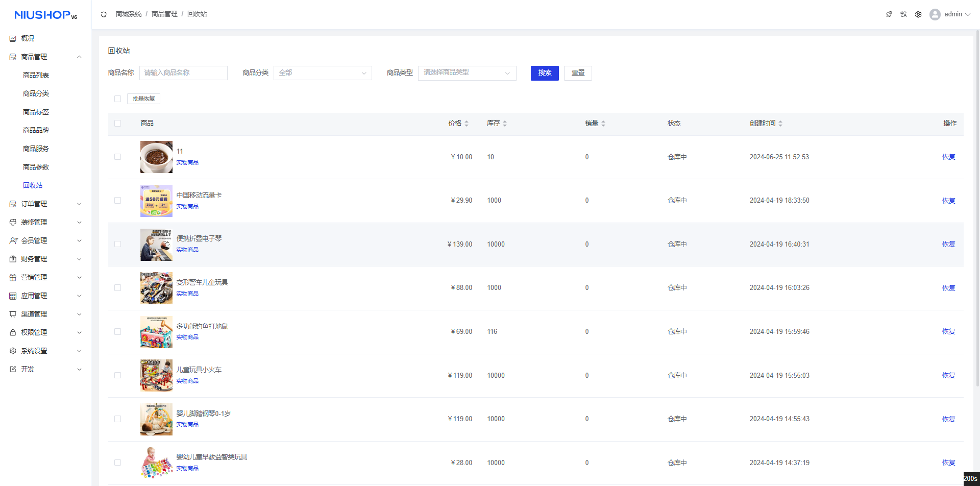Tick the select-all checkbox in table header

pos(118,124)
